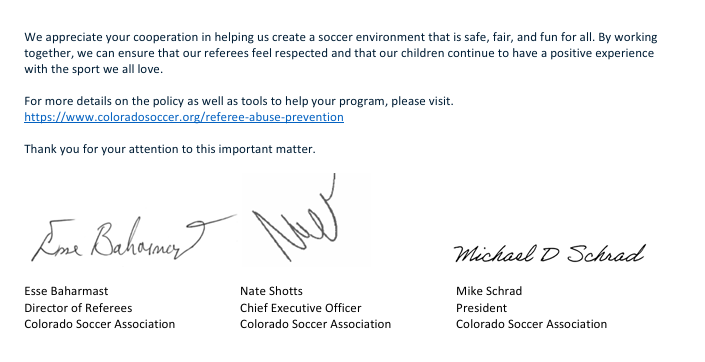Viewport: 705px width, 362px height.
Task: Click Esse Baharmast's handwritten signature
Action: (x=134, y=238)
